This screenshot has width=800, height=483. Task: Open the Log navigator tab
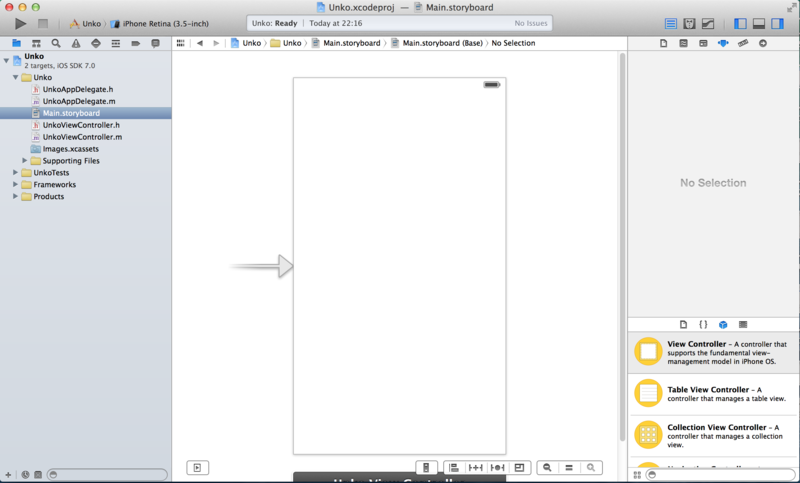coord(156,43)
